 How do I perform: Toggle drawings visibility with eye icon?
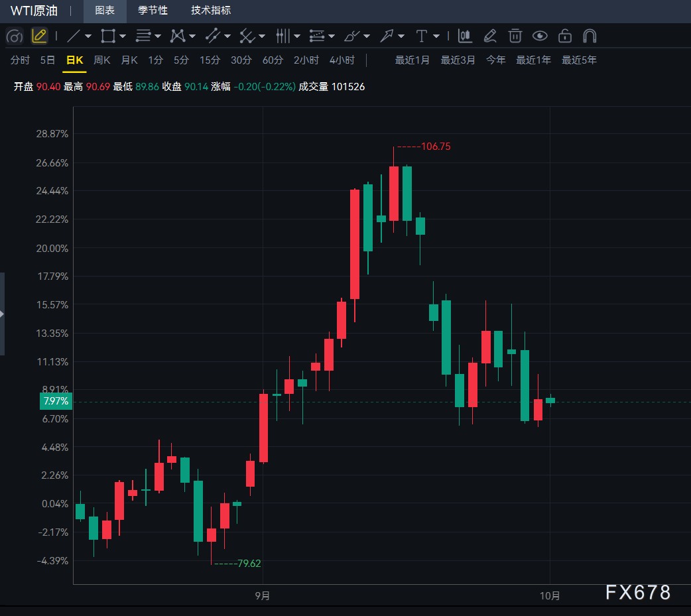(x=540, y=36)
